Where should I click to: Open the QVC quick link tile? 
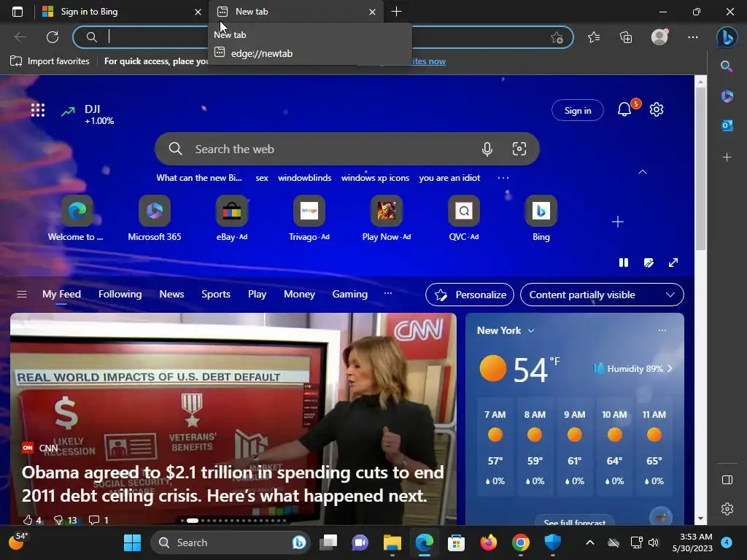tap(463, 218)
